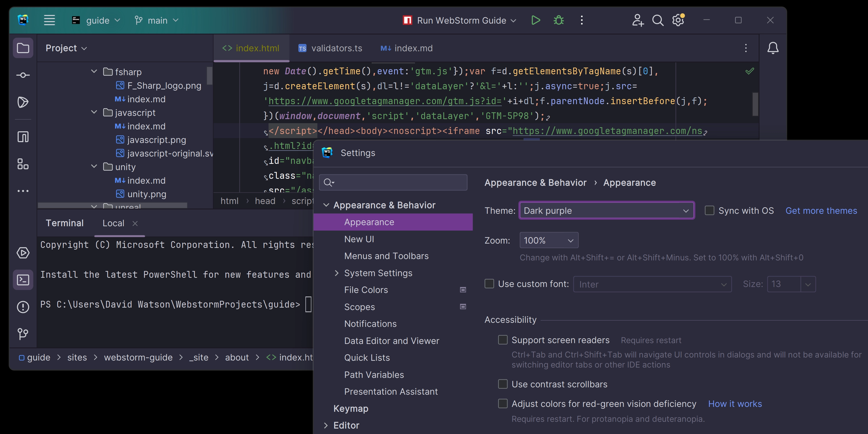
Task: Toggle Sync with OS checkbox
Action: coord(709,210)
